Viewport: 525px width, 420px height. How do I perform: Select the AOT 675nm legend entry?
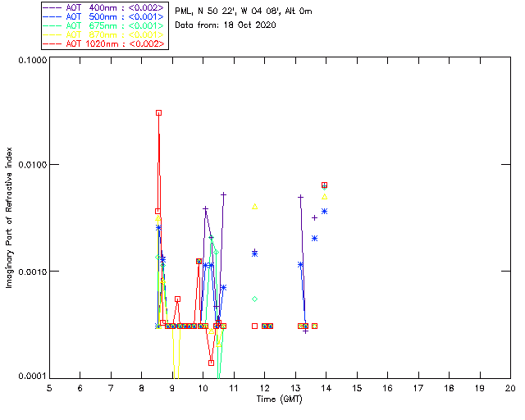pos(104,25)
